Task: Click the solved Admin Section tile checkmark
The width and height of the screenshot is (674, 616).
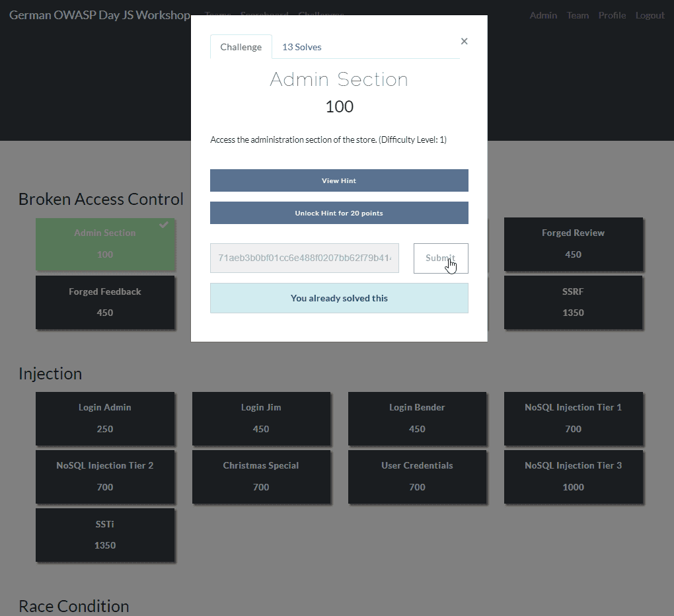Action: (x=164, y=225)
